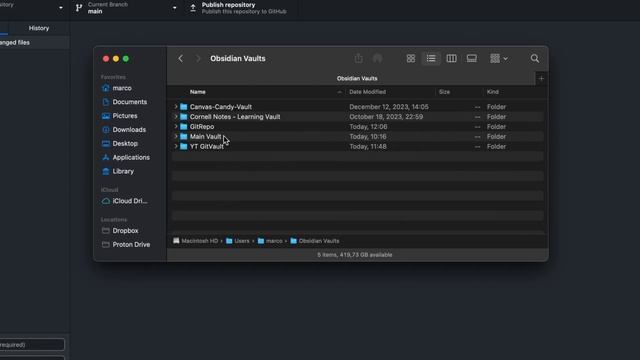Switch Finder to gallery view

(471, 58)
